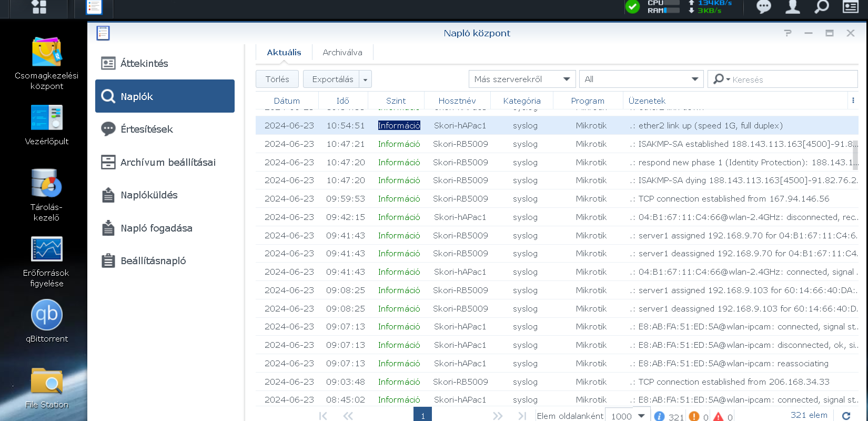
Task: Open the Más szerverekről dropdown
Action: (x=521, y=79)
